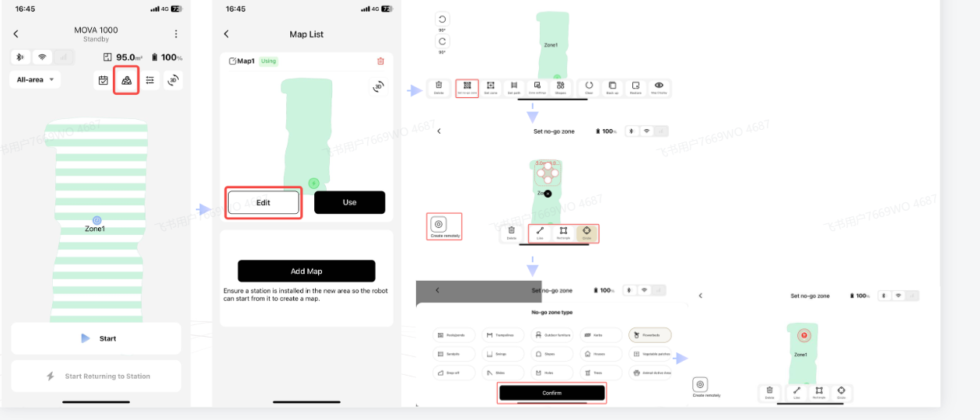The image size is (980, 420).
Task: Select the Set zone tool
Action: click(490, 87)
